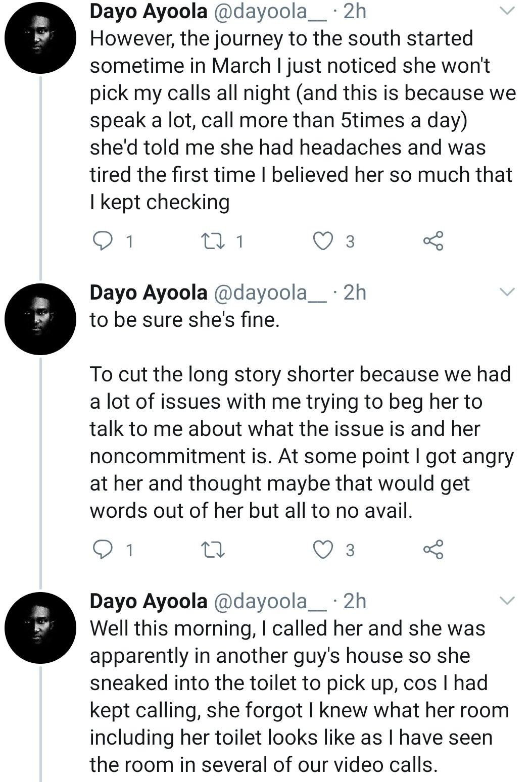532x782 pixels.
Task: Open profile picture on the first tweet
Action: point(40,35)
